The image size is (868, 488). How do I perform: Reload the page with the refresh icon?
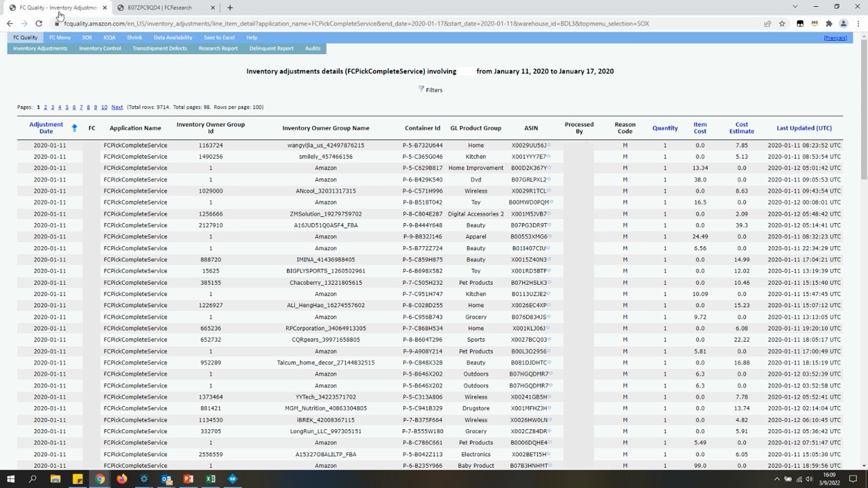coord(39,23)
